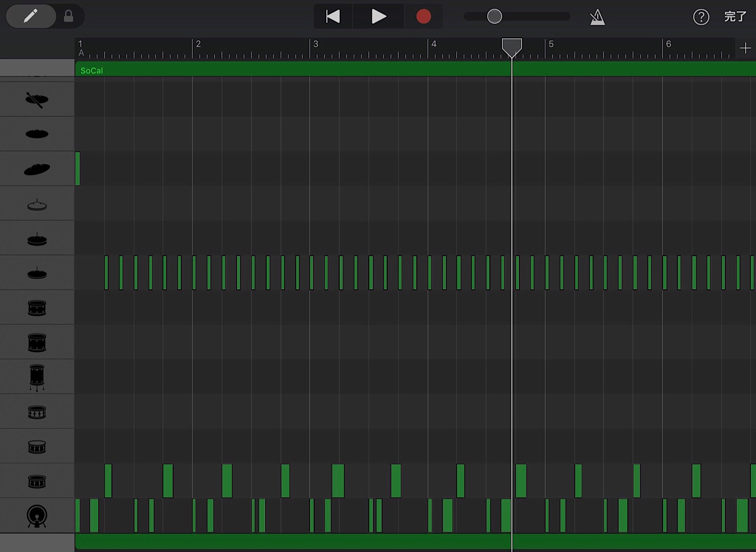Viewport: 756px width, 552px height.
Task: Start playback with the Play button
Action: click(378, 16)
